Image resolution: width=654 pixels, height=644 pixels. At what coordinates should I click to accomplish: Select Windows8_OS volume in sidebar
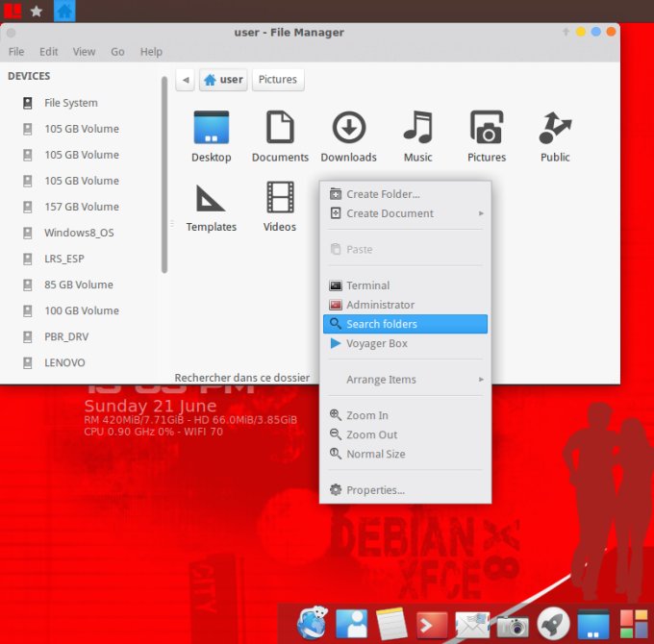coord(79,233)
